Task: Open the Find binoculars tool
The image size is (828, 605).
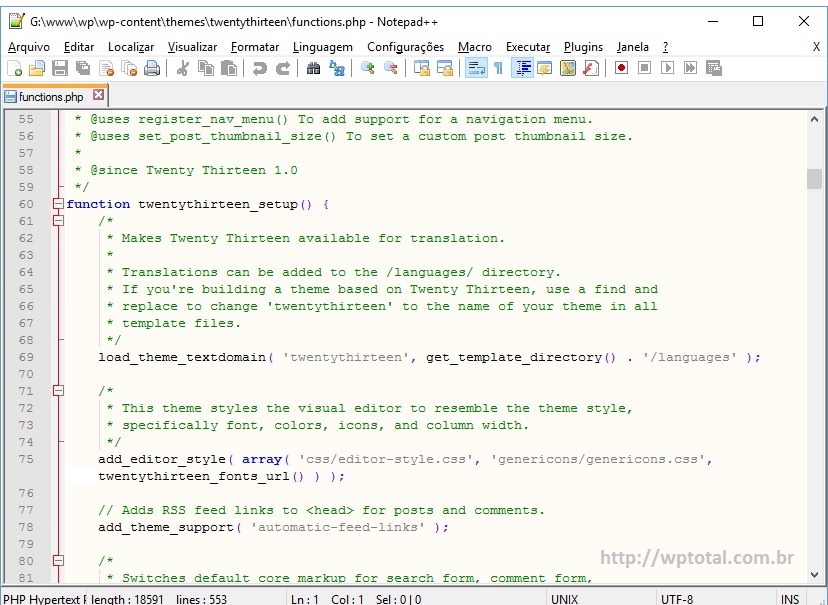Action: tap(314, 68)
